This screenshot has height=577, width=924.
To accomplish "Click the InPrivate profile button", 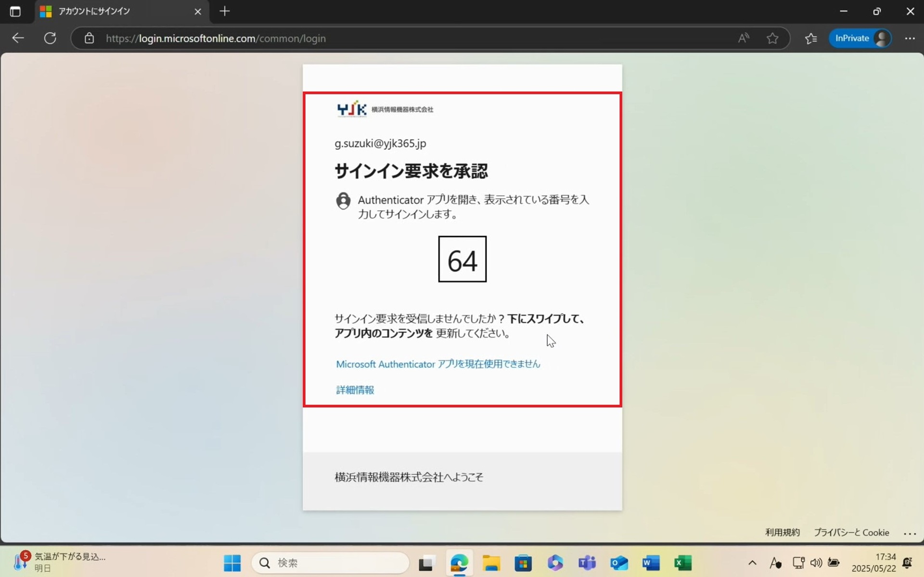I will (x=860, y=38).
